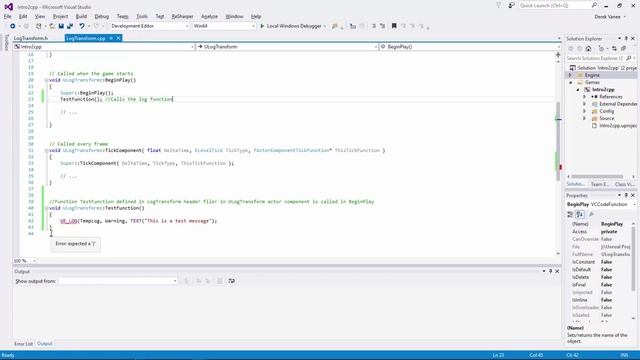The height and width of the screenshot is (360, 640).
Task: Collapse the TestFunction outlining toggle
Action: 46,208
